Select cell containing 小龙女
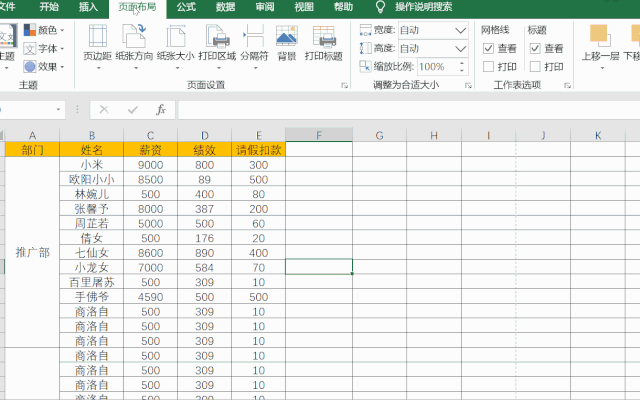The width and height of the screenshot is (640, 400). pos(91,267)
